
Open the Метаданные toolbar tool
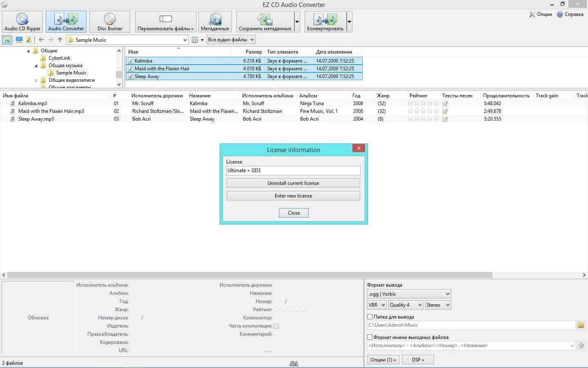pyautogui.click(x=215, y=22)
